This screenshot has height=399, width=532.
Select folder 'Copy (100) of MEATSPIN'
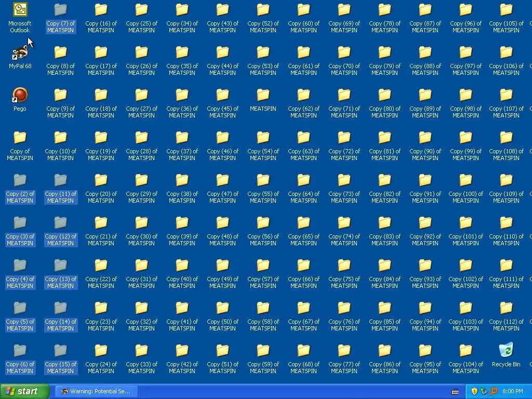[x=465, y=188]
